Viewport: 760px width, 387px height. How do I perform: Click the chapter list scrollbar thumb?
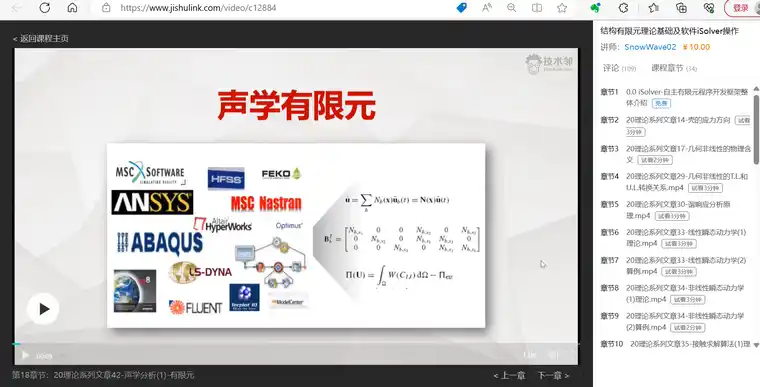[x=756, y=129]
